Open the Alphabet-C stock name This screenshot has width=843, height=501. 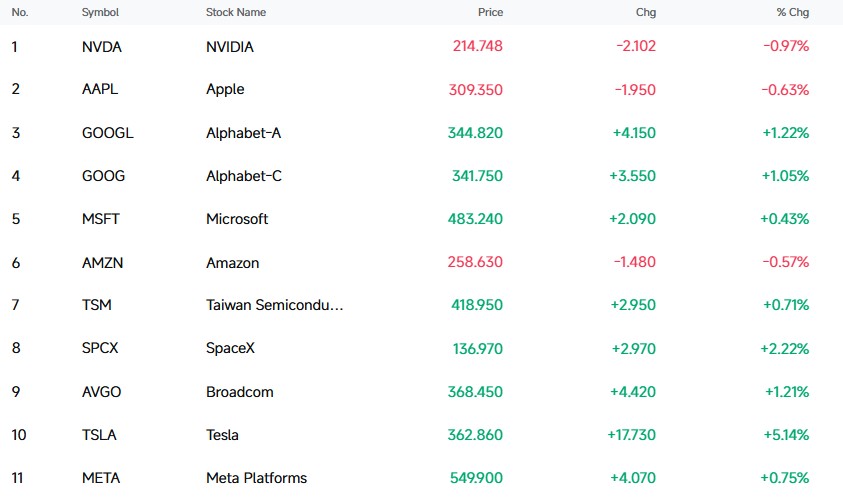[x=244, y=176]
